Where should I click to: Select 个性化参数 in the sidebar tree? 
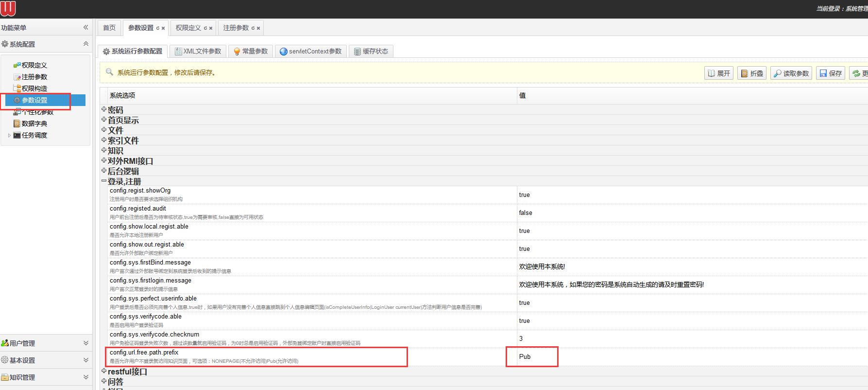[37, 112]
